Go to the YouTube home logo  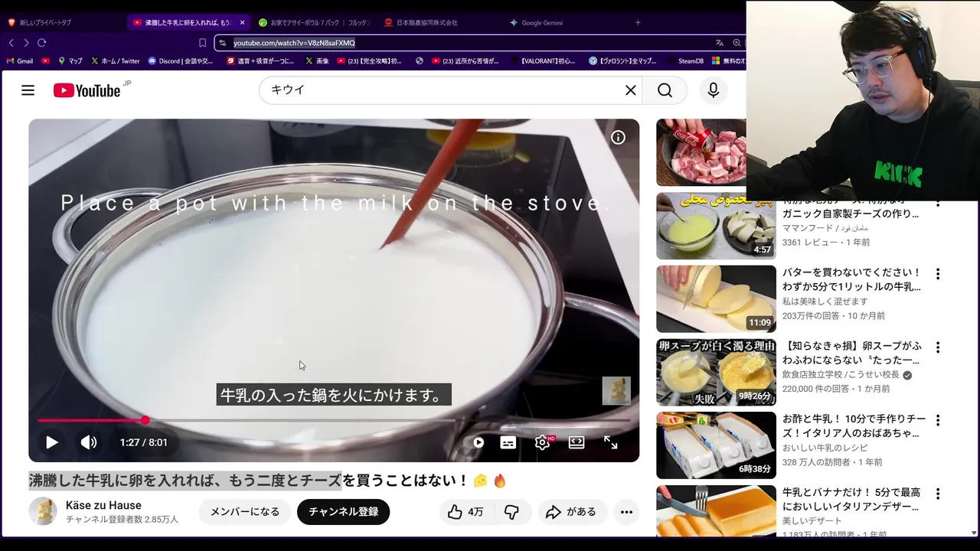(x=87, y=90)
